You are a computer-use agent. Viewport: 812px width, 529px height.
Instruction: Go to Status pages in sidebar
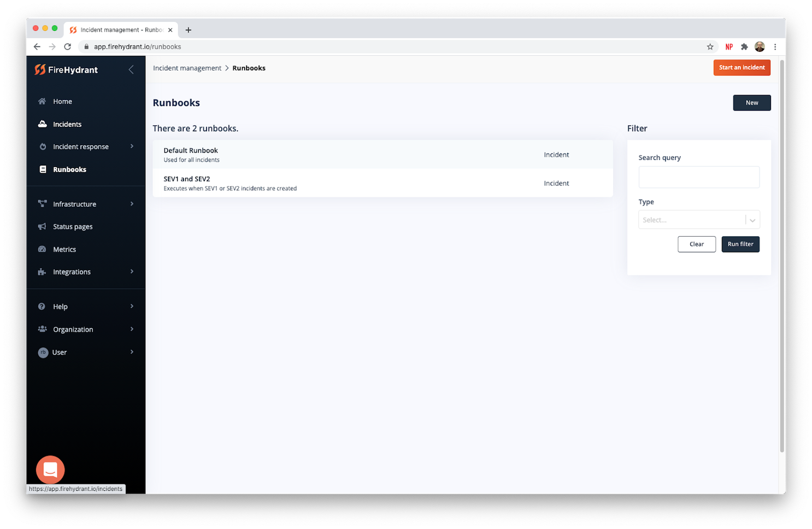tap(73, 227)
